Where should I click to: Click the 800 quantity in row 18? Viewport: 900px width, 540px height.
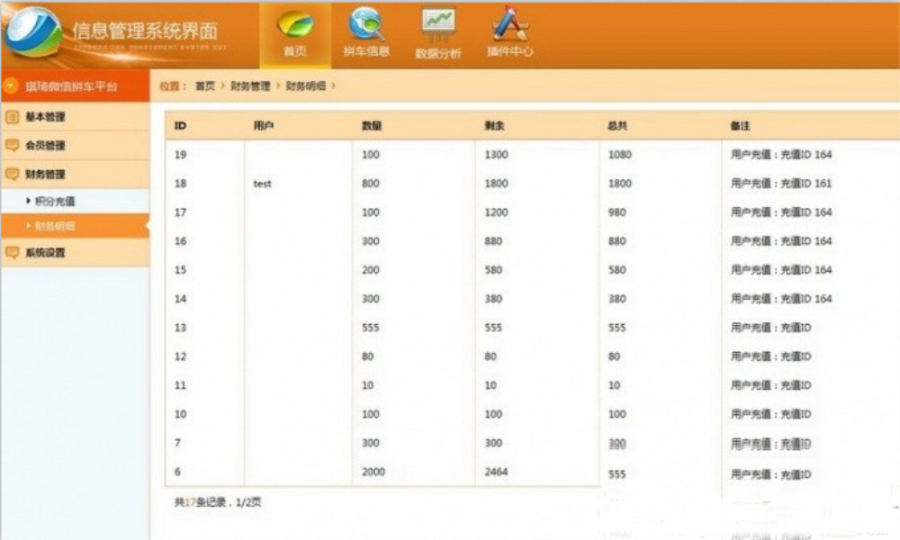[x=371, y=184]
